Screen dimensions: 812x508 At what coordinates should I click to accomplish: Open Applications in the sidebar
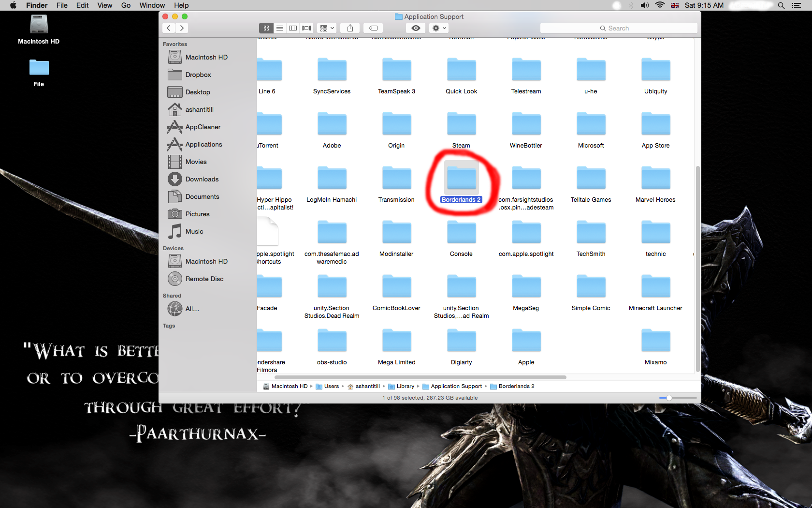(x=207, y=144)
